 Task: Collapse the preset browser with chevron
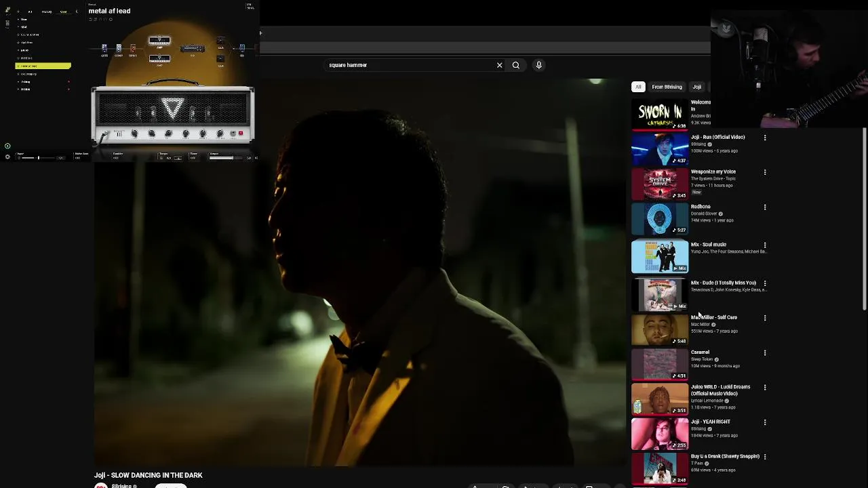77,12
